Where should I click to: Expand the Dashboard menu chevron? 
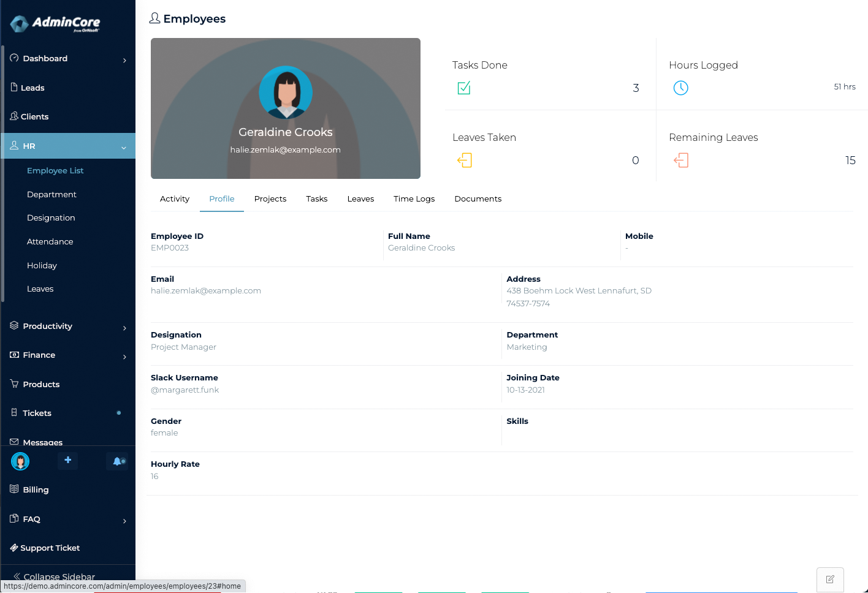124,60
